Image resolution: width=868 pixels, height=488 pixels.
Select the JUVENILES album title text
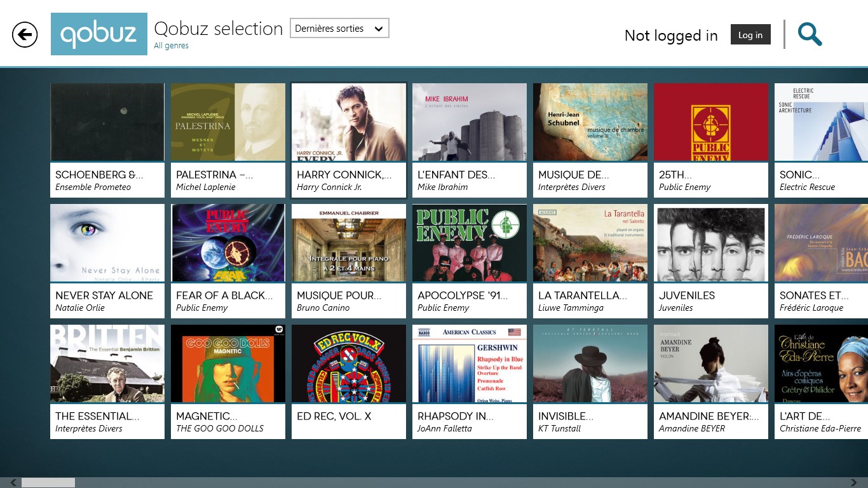click(687, 295)
